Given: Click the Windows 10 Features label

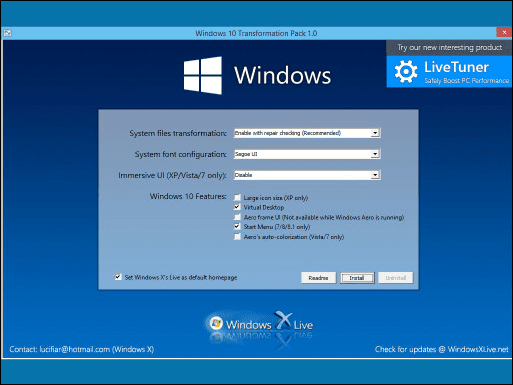Looking at the screenshot, I should (188, 196).
